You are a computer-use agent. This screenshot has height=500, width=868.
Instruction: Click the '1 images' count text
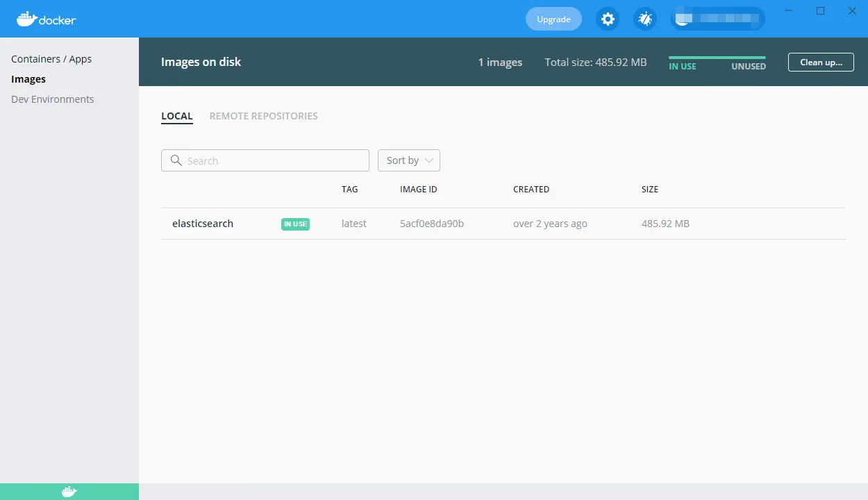coord(500,62)
